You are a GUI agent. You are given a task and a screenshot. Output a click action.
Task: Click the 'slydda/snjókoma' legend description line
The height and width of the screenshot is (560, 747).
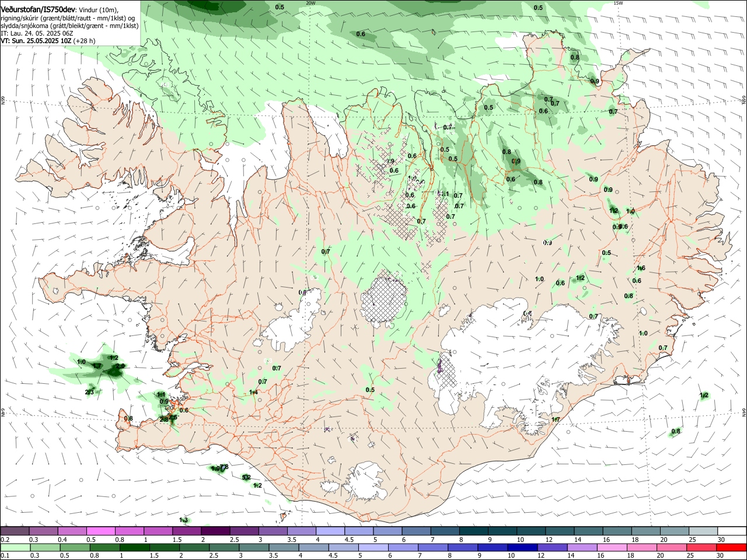pyautogui.click(x=69, y=26)
